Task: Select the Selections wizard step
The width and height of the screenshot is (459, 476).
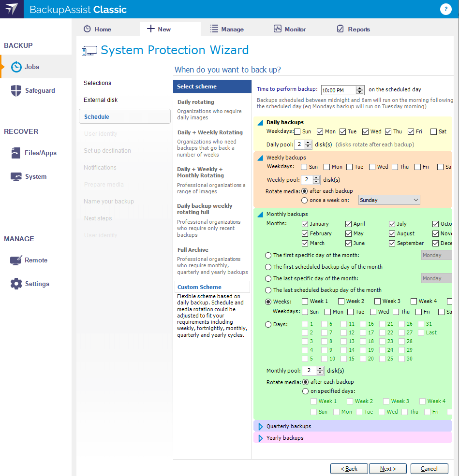Action: tap(97, 83)
